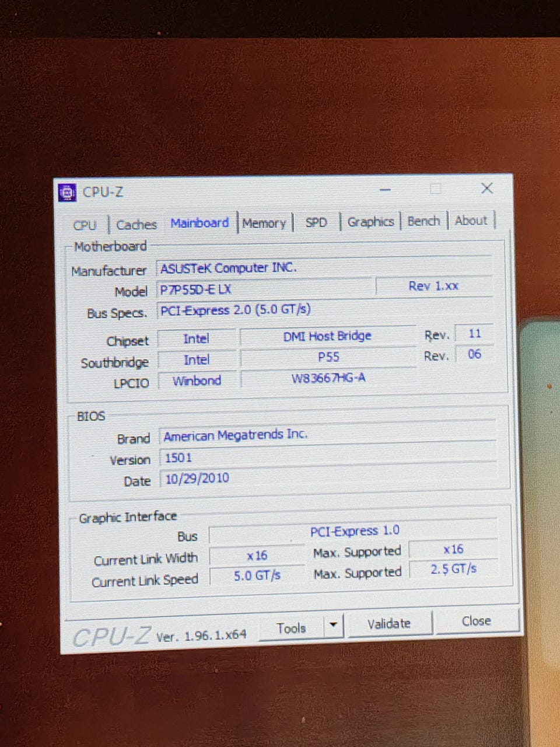The height and width of the screenshot is (747, 560).
Task: Click the Validate button
Action: point(389,623)
